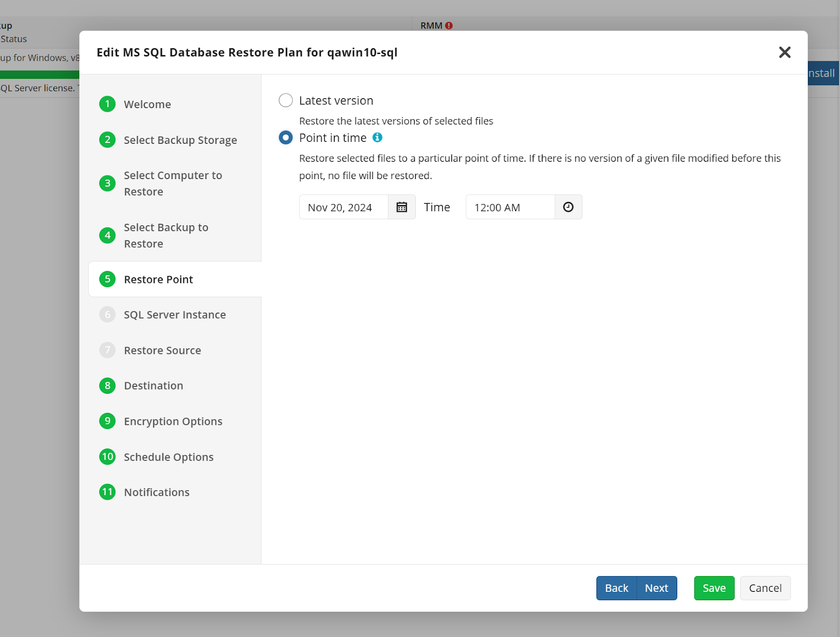The image size is (840, 637).
Task: Click the Nov 20, 2024 date field
Action: point(344,207)
